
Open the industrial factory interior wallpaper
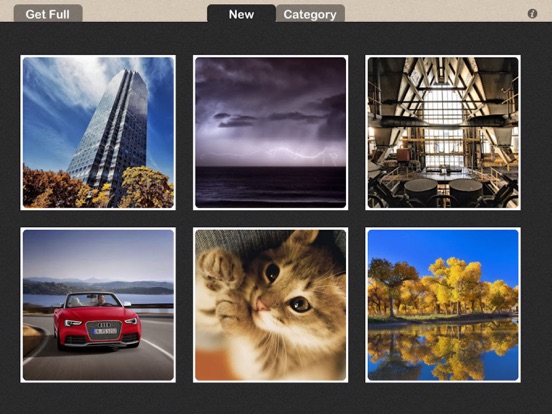click(x=443, y=132)
